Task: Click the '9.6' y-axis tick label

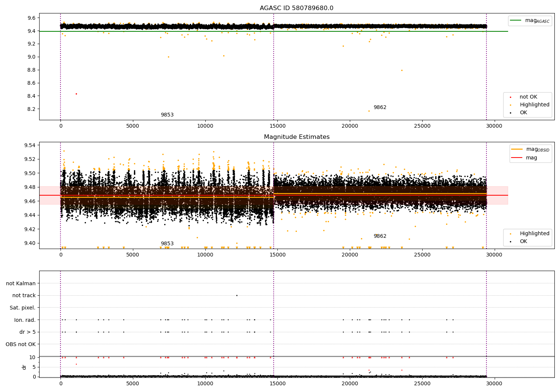Action: pyautogui.click(x=31, y=18)
